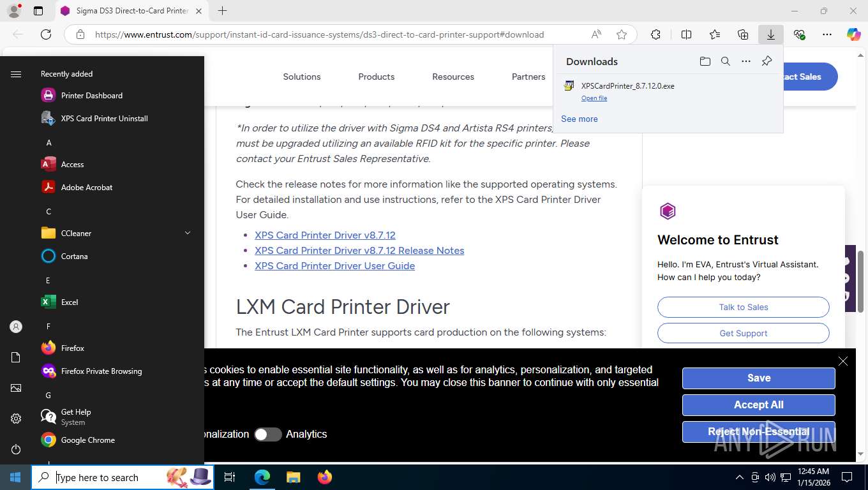Save cookie preferences
Screen dimensions: 868x490
pos(759,378)
